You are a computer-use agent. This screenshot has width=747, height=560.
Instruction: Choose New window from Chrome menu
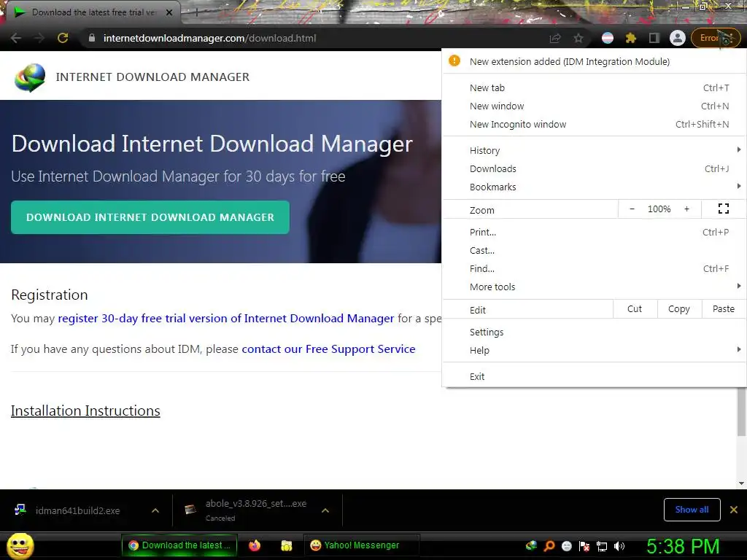click(x=594, y=106)
